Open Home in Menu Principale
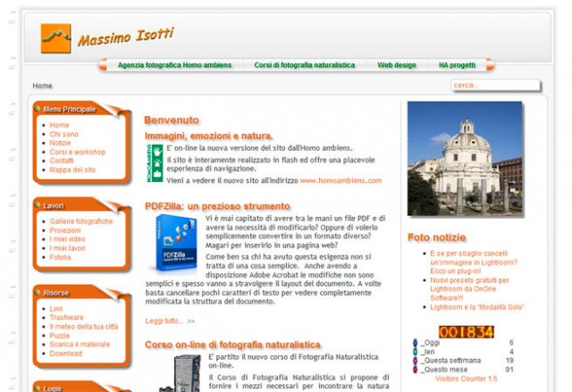The height and width of the screenshot is (392, 572). coord(59,125)
